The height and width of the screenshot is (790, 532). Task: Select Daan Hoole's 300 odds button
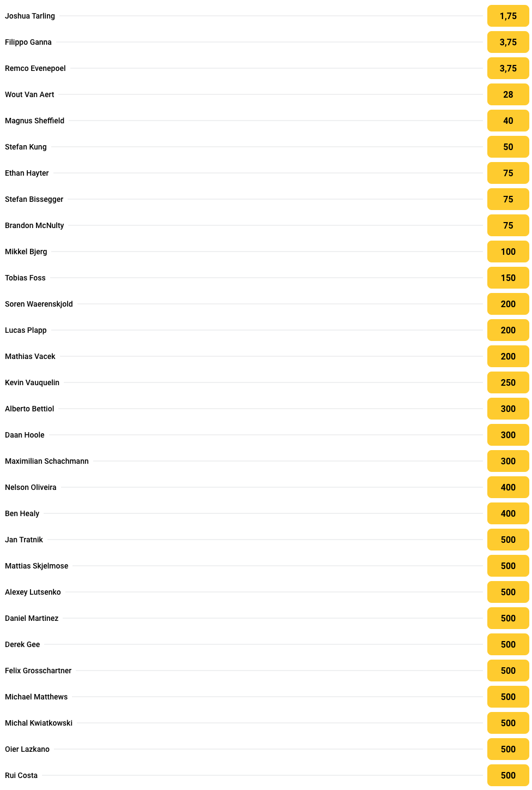(x=508, y=435)
